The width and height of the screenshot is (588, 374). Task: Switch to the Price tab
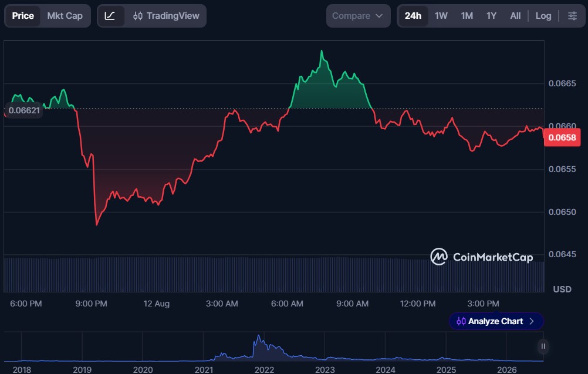23,16
